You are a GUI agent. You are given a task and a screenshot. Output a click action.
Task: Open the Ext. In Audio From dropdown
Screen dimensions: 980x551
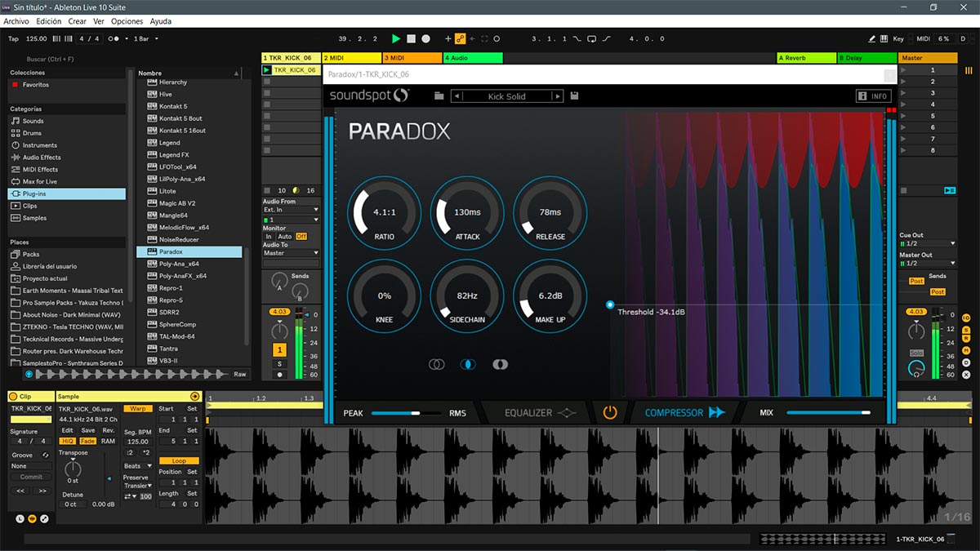pos(291,210)
